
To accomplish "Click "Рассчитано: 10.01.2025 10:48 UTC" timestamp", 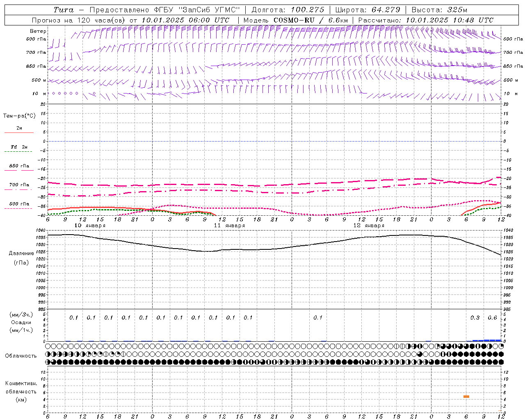I will coord(426,20).
